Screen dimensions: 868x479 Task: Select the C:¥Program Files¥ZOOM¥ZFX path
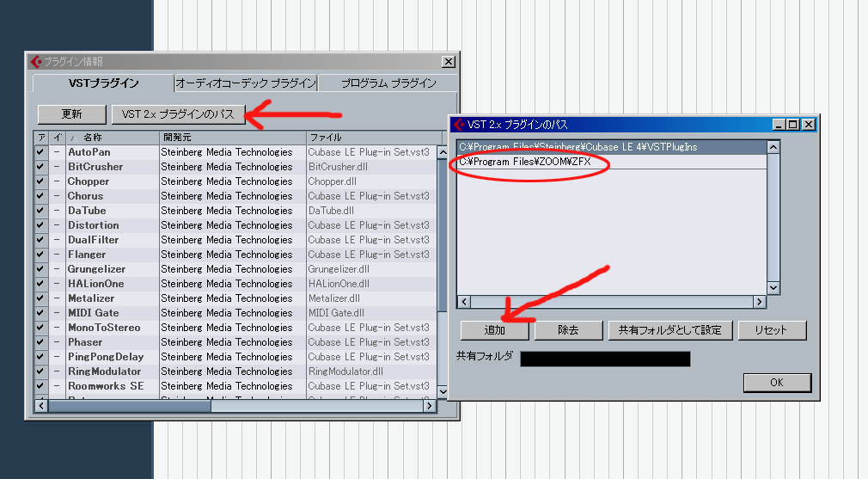point(612,162)
